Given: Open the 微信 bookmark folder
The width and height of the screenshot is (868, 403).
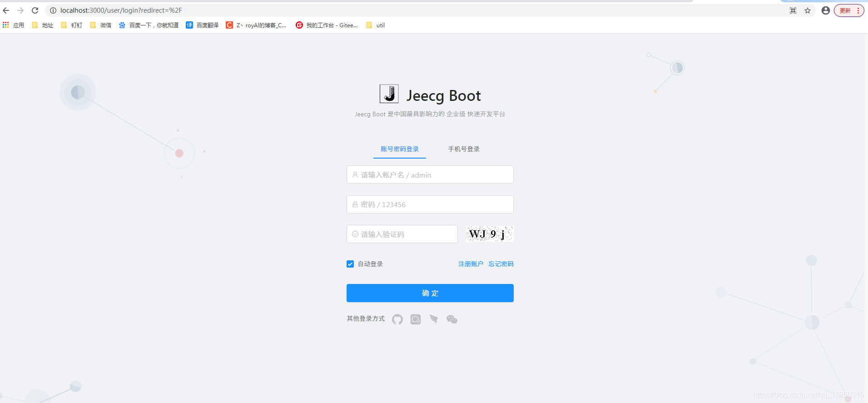Looking at the screenshot, I should [101, 25].
